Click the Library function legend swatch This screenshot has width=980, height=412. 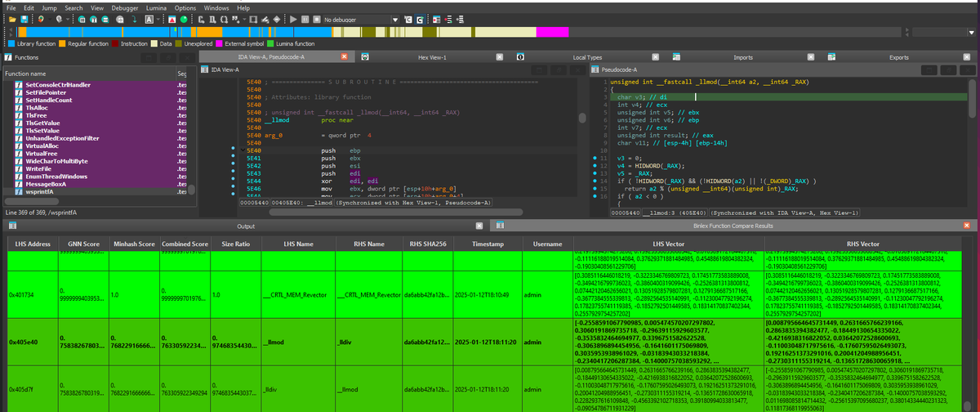[10, 43]
